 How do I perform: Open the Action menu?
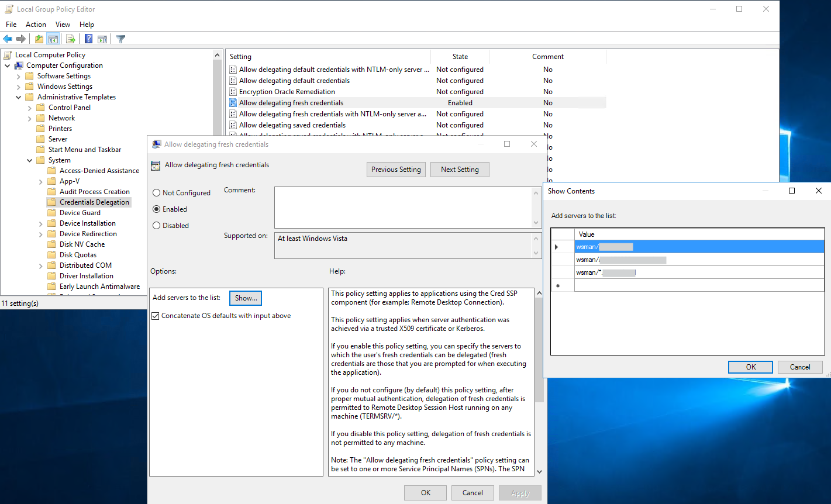point(36,25)
